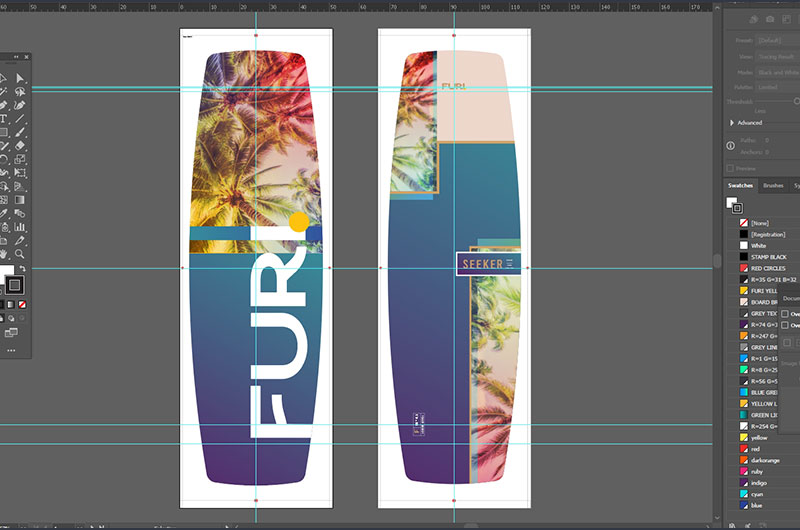Select the Type tool
This screenshot has height=530, width=800.
3,118
